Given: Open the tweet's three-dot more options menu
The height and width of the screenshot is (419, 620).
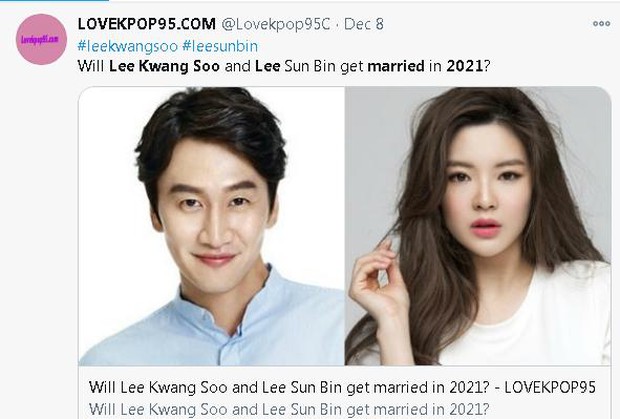Looking at the screenshot, I should pos(601,24).
